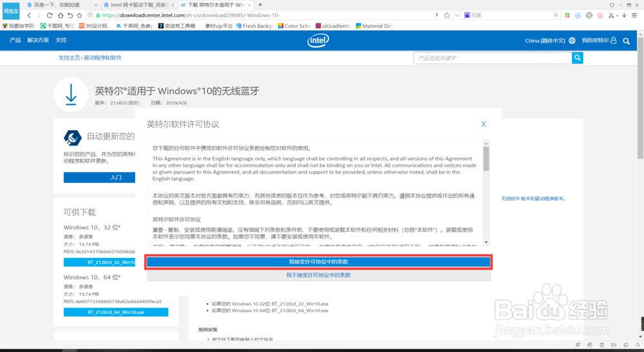Open the 奇迹秀工具箱 bookmark
The height and width of the screenshot is (352, 644).
[177, 26]
